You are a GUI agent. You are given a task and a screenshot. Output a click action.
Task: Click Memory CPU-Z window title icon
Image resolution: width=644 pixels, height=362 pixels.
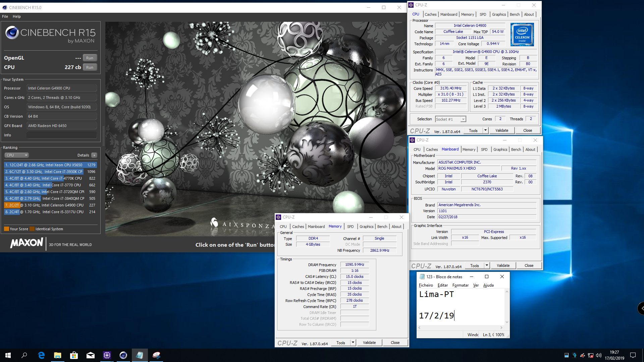pyautogui.click(x=278, y=217)
